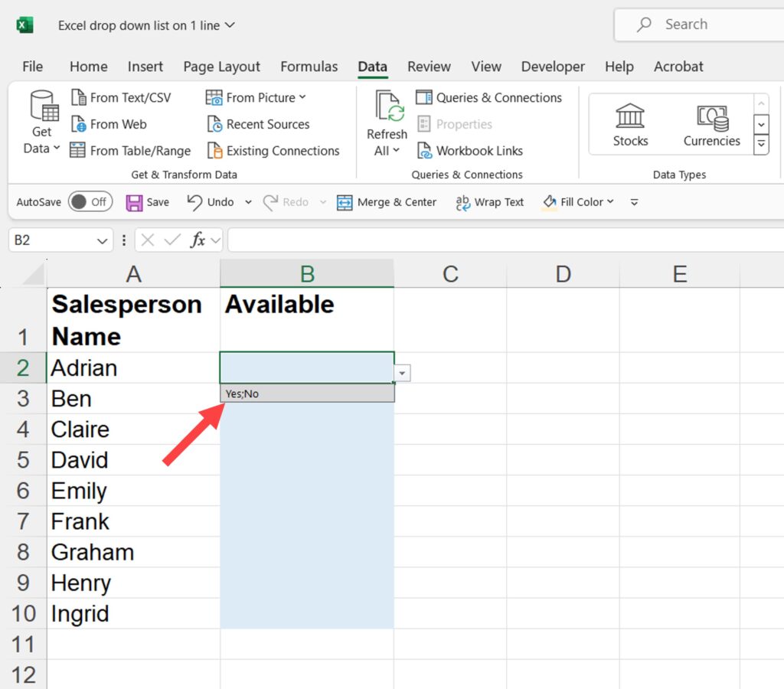Select row 5 header
Viewport: 784px width, 689px height.
pyautogui.click(x=23, y=460)
